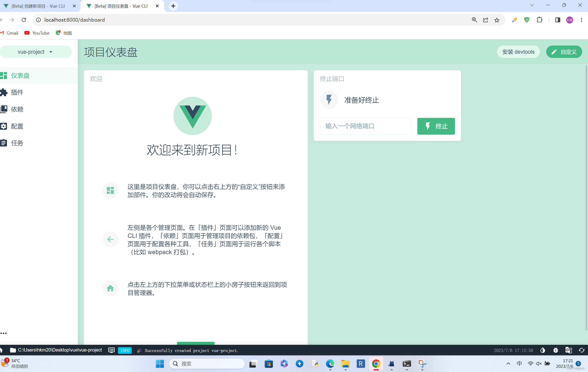Screen dimensions: 588x372
Task: Click the green 终止 kill port button
Action: click(x=436, y=126)
